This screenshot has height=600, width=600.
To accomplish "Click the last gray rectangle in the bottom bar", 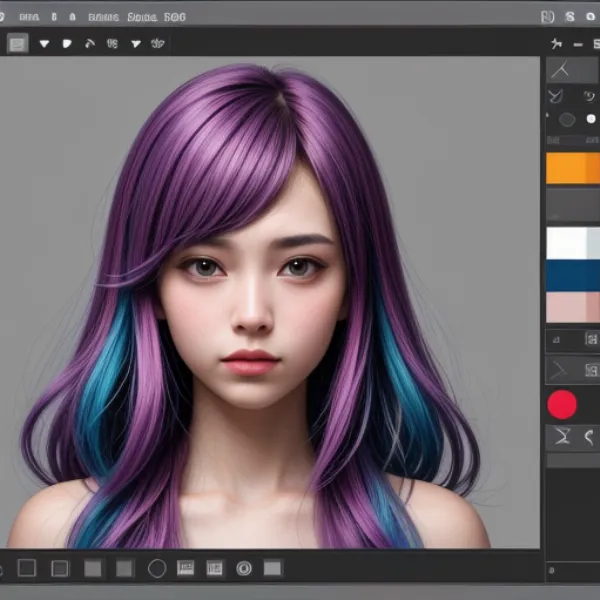I will tap(272, 568).
